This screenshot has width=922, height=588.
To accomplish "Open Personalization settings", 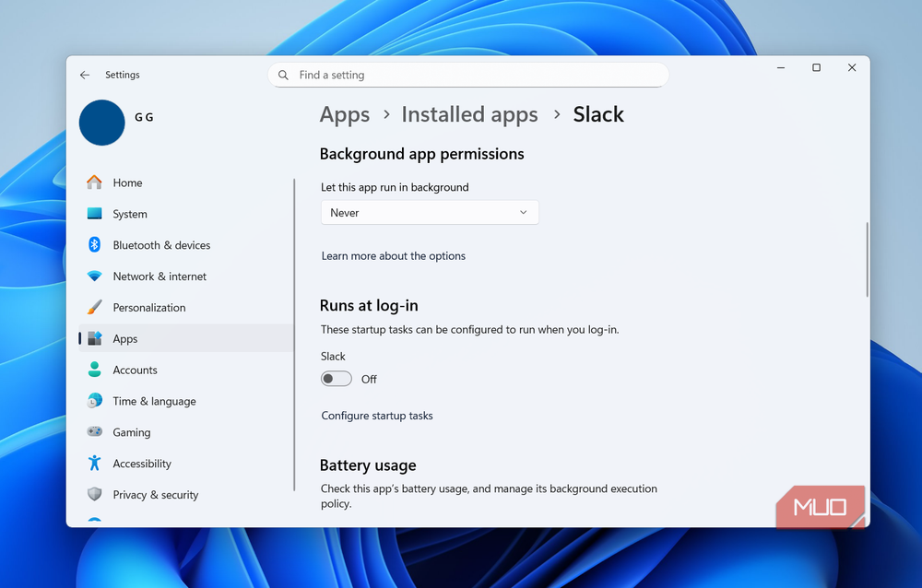I will click(186, 308).
